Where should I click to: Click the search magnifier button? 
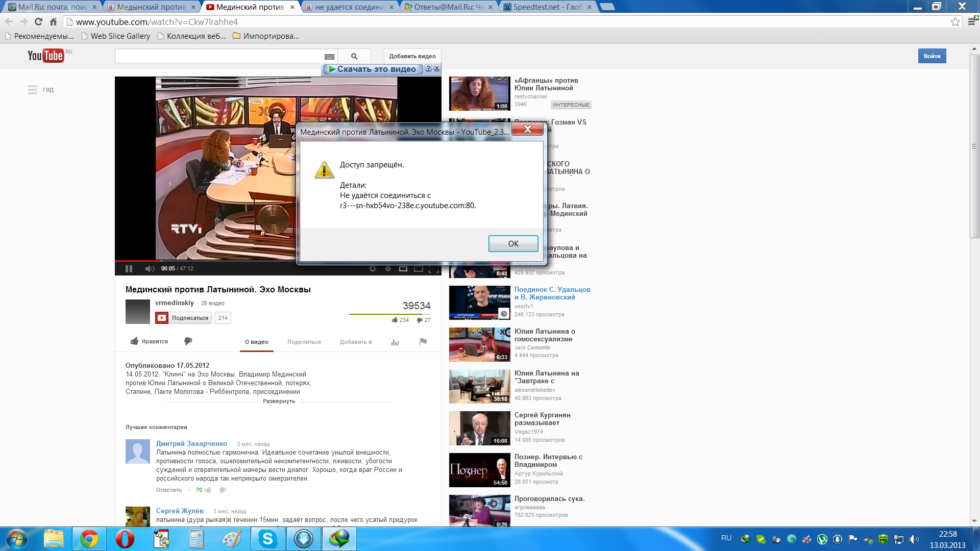point(354,57)
